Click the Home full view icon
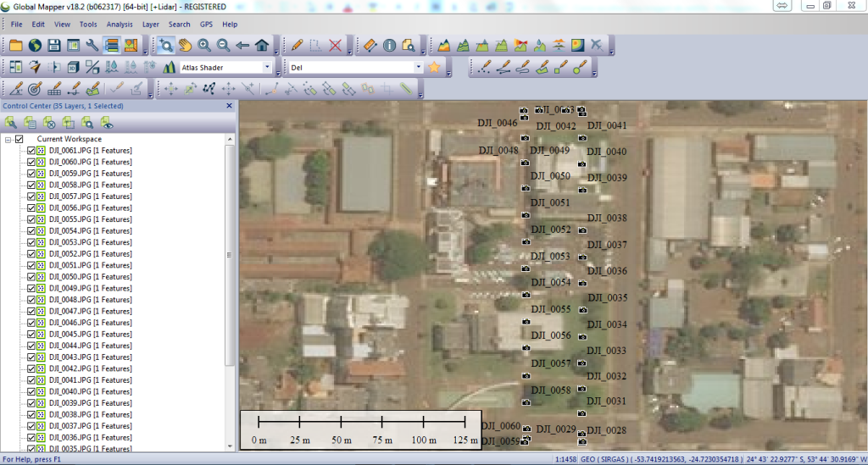This screenshot has height=465, width=868. tap(262, 45)
